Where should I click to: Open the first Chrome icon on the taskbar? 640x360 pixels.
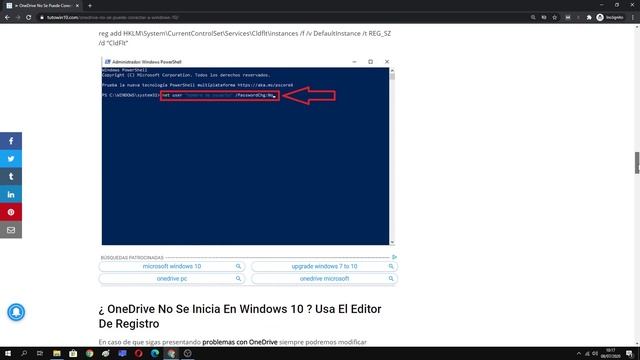(x=89, y=353)
